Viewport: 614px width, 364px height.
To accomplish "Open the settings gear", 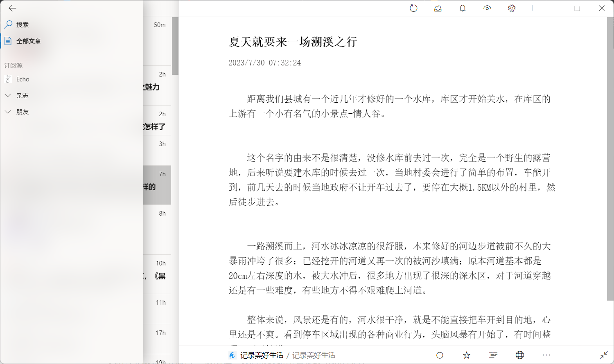I will [x=512, y=8].
